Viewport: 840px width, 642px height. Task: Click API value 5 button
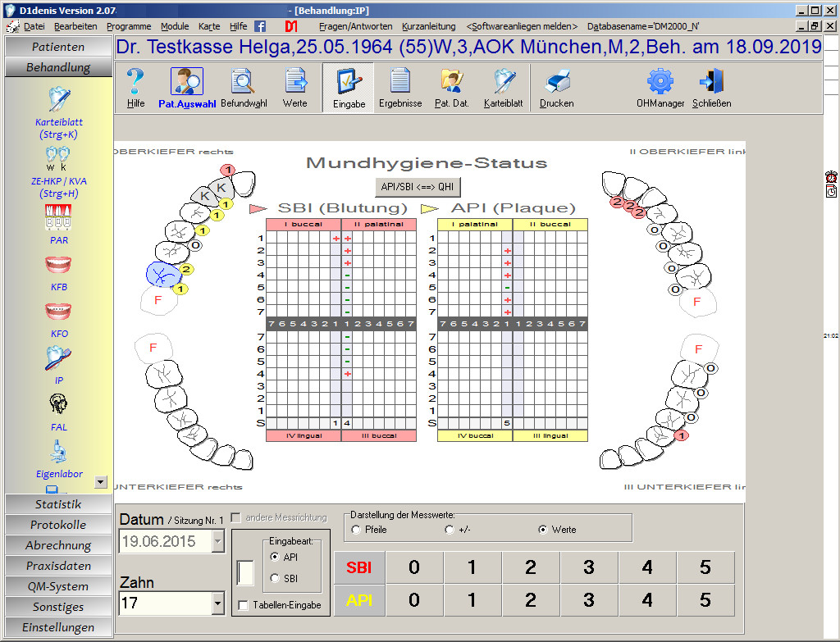coord(705,600)
